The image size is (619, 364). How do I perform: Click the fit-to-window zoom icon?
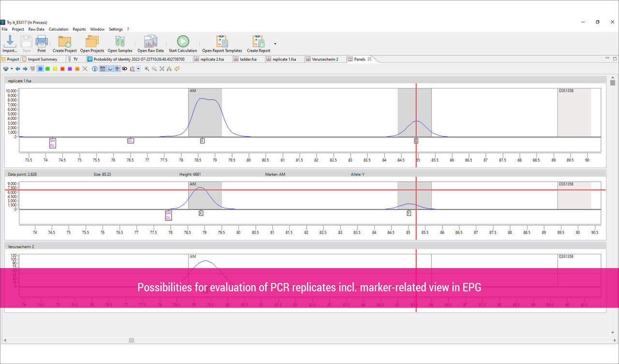pos(162,69)
